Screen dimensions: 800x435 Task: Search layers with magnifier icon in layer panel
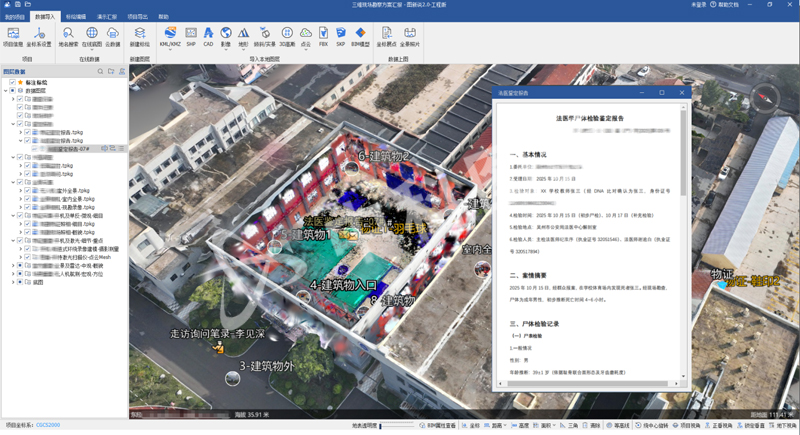[101, 72]
